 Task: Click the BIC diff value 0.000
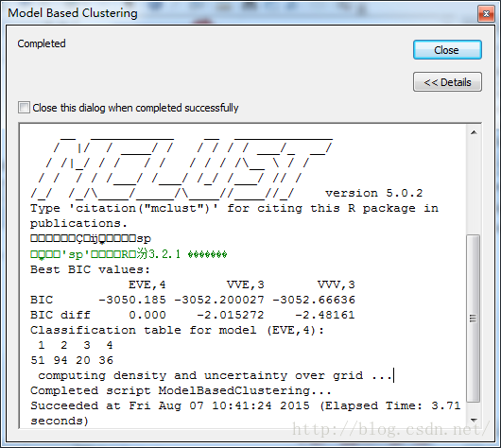[147, 315]
